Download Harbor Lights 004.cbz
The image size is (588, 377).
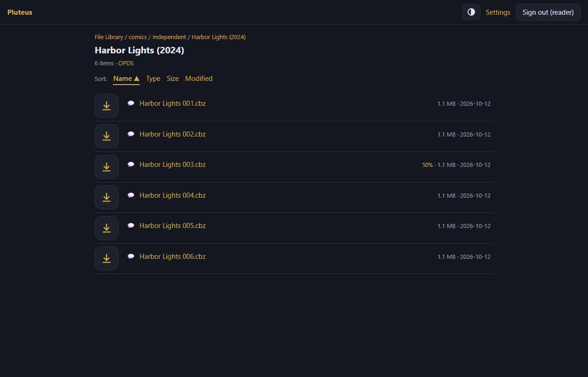click(x=107, y=197)
